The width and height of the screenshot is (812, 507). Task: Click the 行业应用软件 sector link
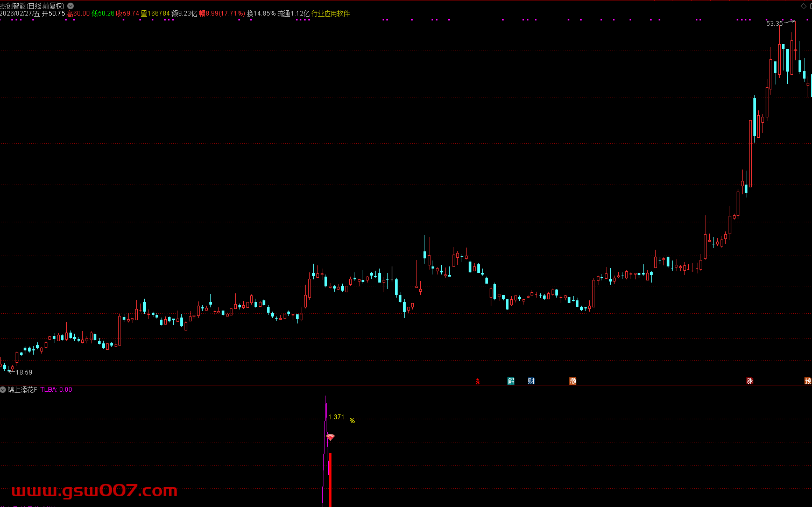point(330,13)
